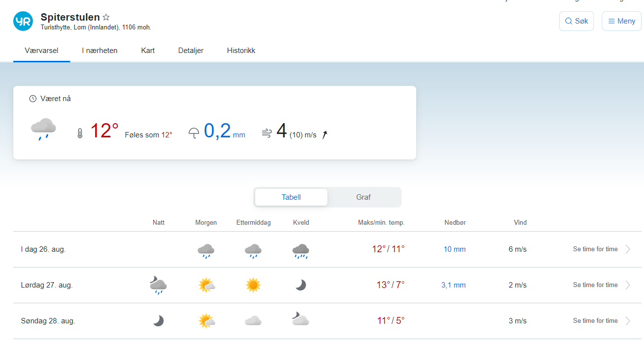Open the Meny button
This screenshot has width=644, height=342.
(x=621, y=21)
